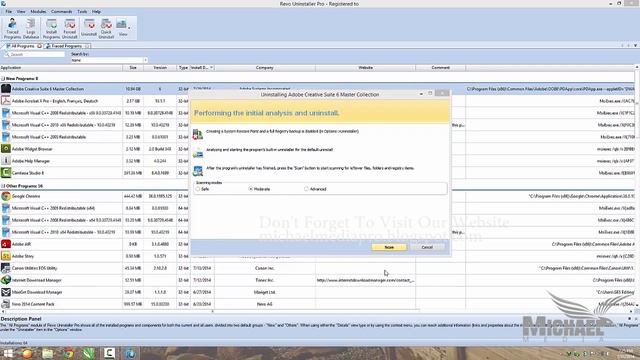The image size is (640, 360).
Task: Start Forced Uninstall from the toolbar
Action: (x=70, y=29)
